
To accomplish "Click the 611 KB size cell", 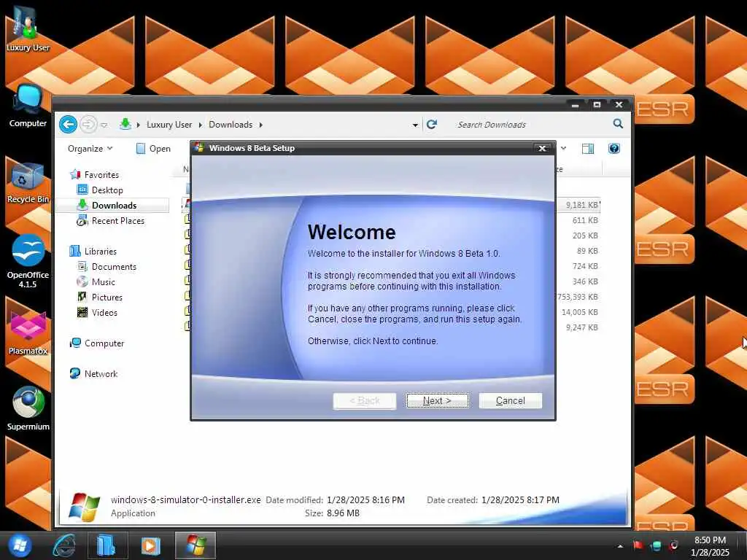I will click(585, 220).
